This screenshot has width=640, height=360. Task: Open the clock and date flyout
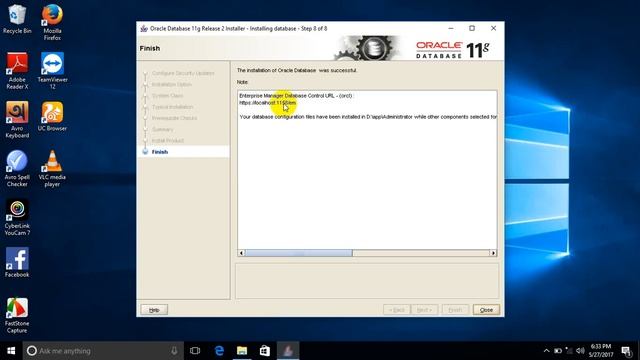pos(601,351)
